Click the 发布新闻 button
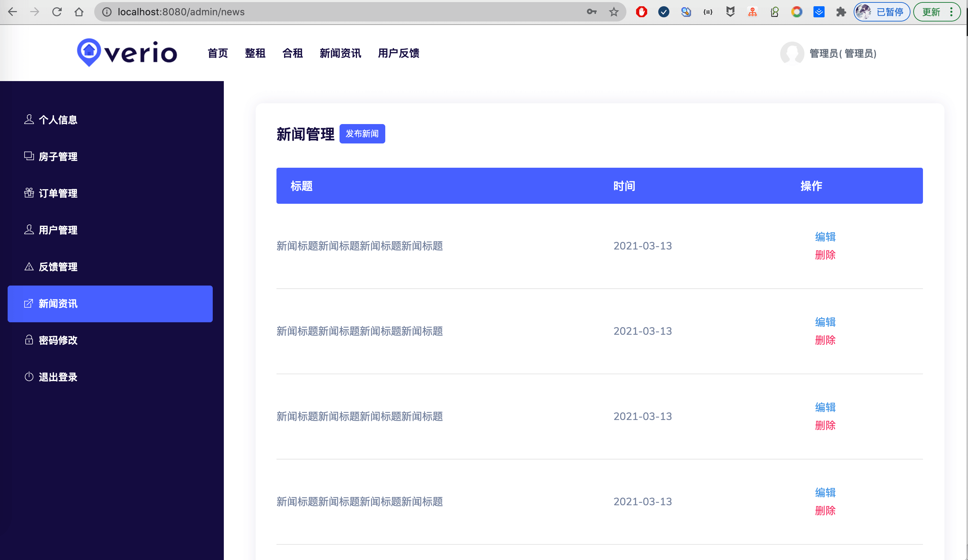 pos(362,134)
